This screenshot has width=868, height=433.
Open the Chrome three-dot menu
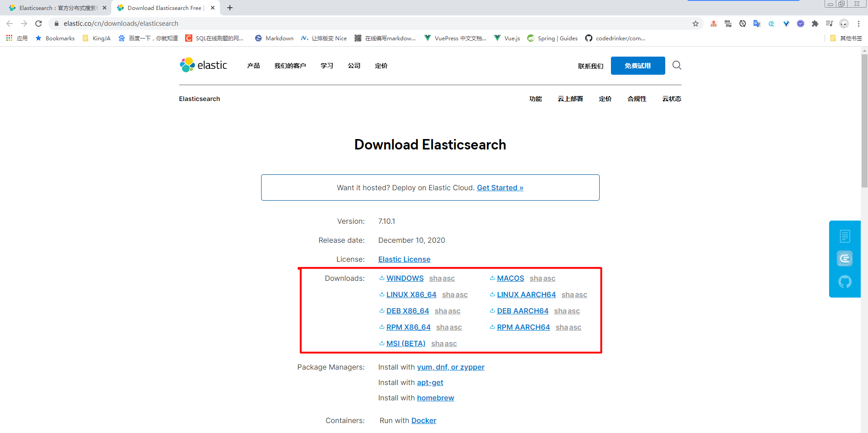tap(858, 24)
